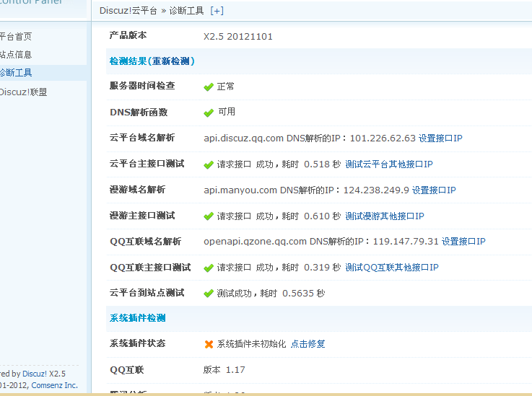This screenshot has height=396, width=532.
Task: Click green check icon for QQ互联主接口测试
Action: coord(209,268)
